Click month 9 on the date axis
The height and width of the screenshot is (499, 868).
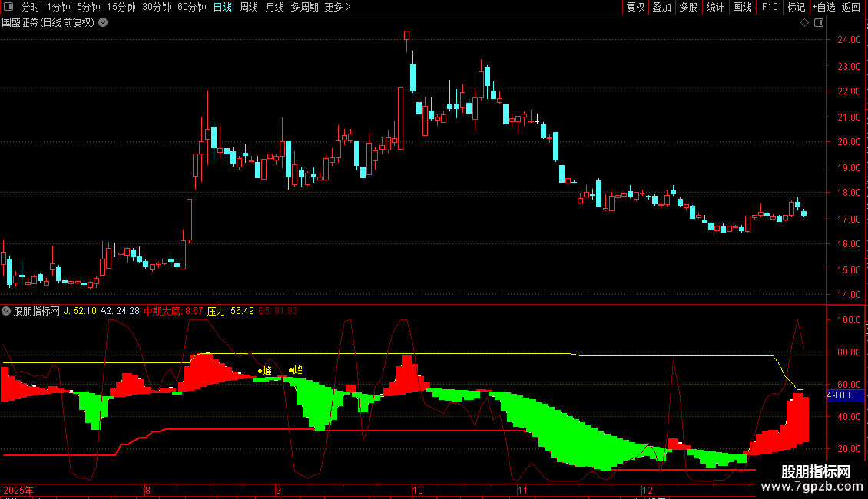coord(278,490)
